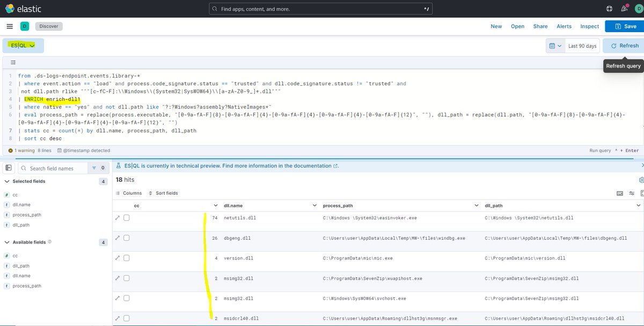Click the Discover breadcrumb
This screenshot has height=326, width=644.
(49, 26)
